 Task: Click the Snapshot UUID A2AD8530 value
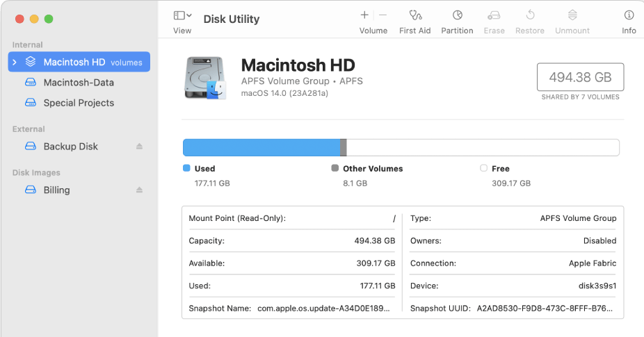[x=545, y=309]
